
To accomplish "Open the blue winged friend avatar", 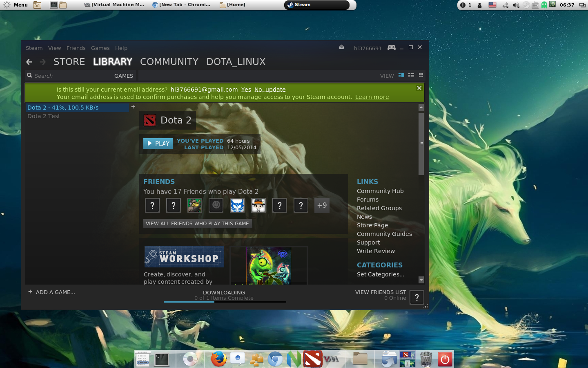I will 237,205.
